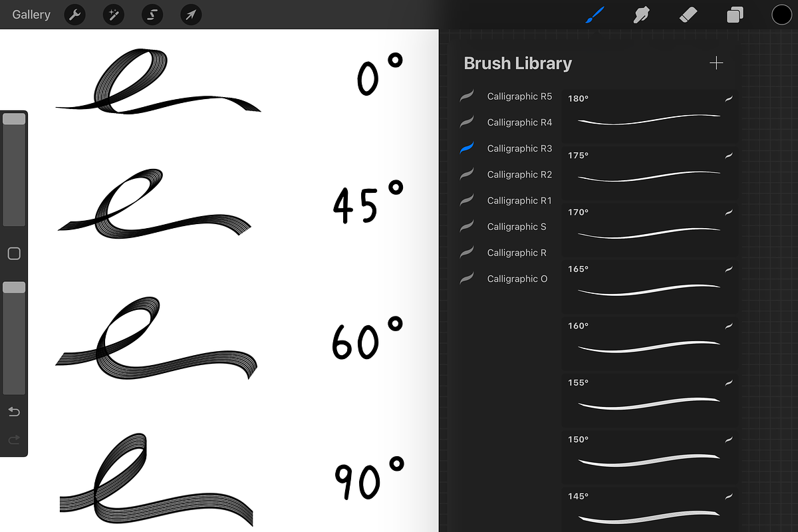The height and width of the screenshot is (532, 798).
Task: Choose the 150° brush
Action: [649, 457]
